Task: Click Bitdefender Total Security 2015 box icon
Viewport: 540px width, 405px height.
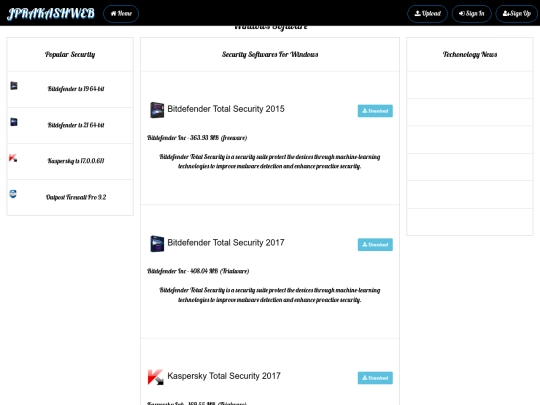Action: tap(157, 110)
